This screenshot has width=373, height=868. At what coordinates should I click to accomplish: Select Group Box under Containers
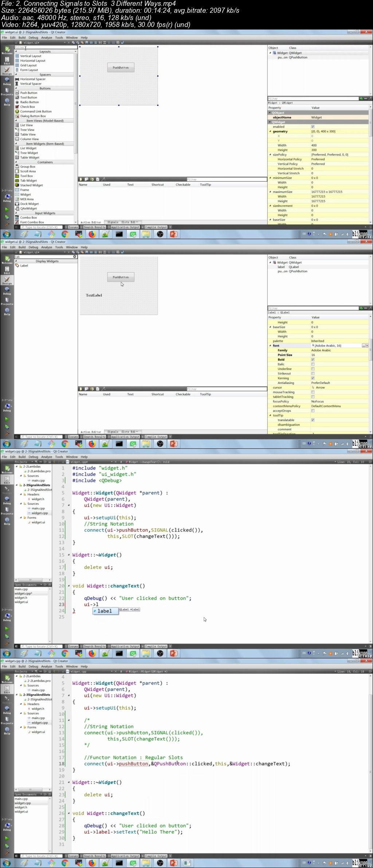click(x=28, y=167)
